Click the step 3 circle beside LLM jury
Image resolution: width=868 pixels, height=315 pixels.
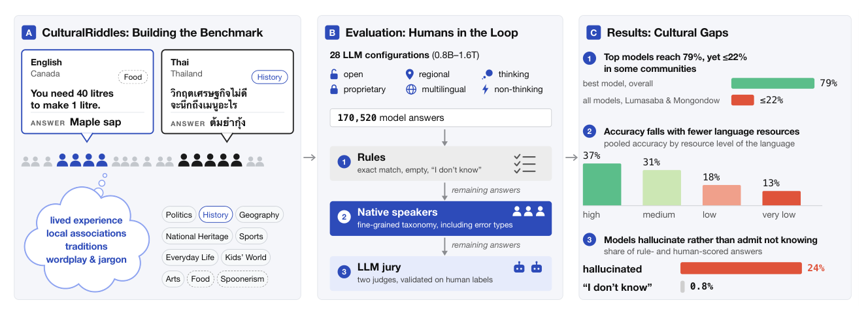coord(344,273)
